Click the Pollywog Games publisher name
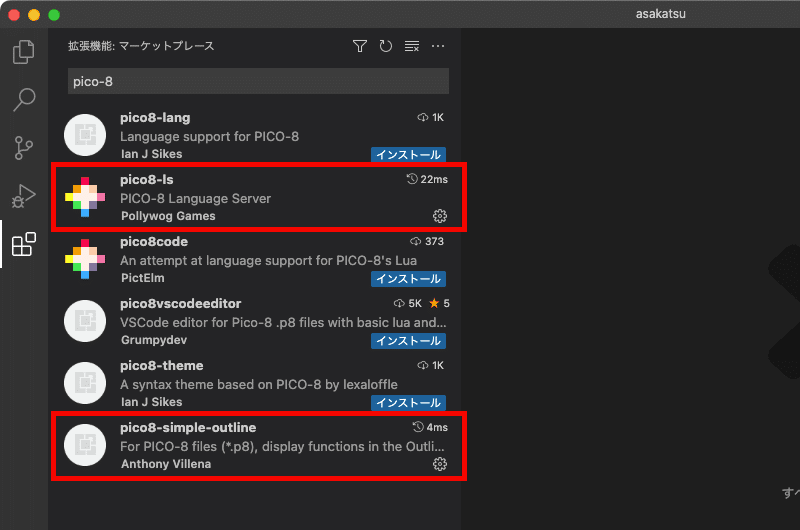Screen dimensions: 800x530 tap(168, 216)
